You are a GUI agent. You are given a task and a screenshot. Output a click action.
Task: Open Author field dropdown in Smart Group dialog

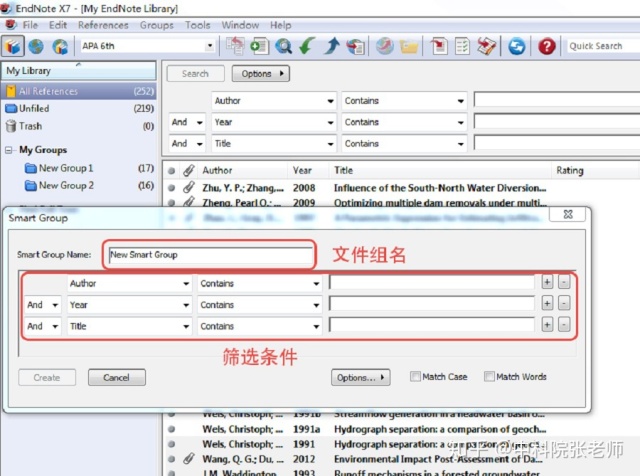coord(186,283)
